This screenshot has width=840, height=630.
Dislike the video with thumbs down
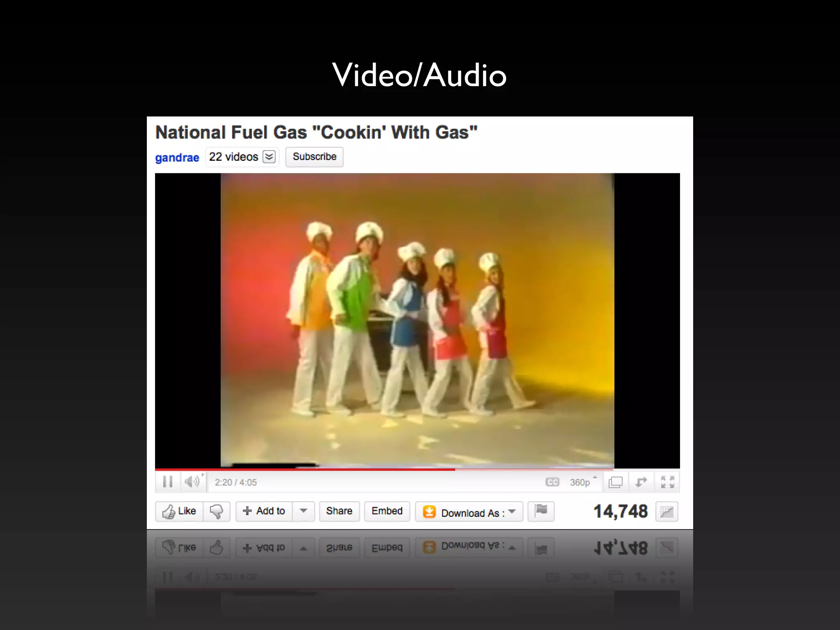tap(217, 511)
